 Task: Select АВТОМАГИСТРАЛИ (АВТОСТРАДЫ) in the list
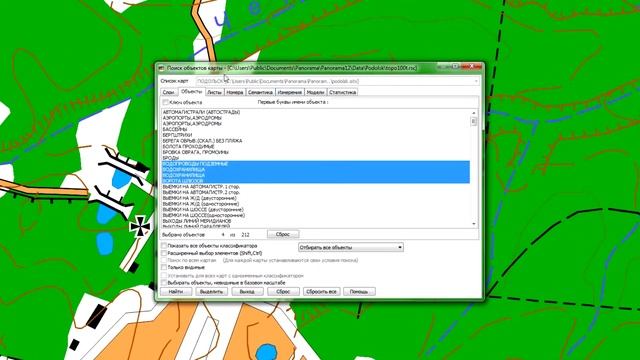click(x=316, y=112)
